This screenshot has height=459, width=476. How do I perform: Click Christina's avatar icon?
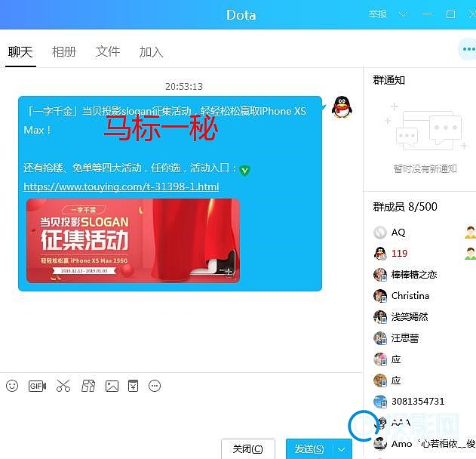(380, 296)
